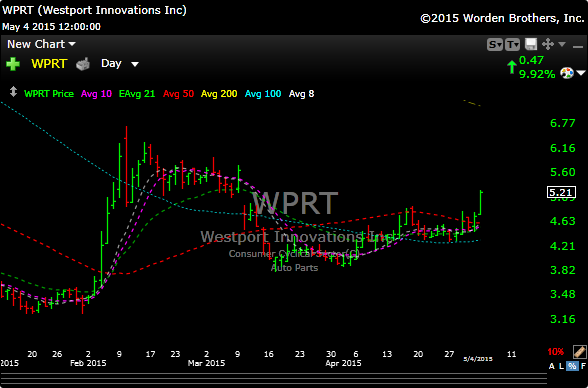Expand the gray arrow chart options menu
Screen dimensions: 588x388
562,44
